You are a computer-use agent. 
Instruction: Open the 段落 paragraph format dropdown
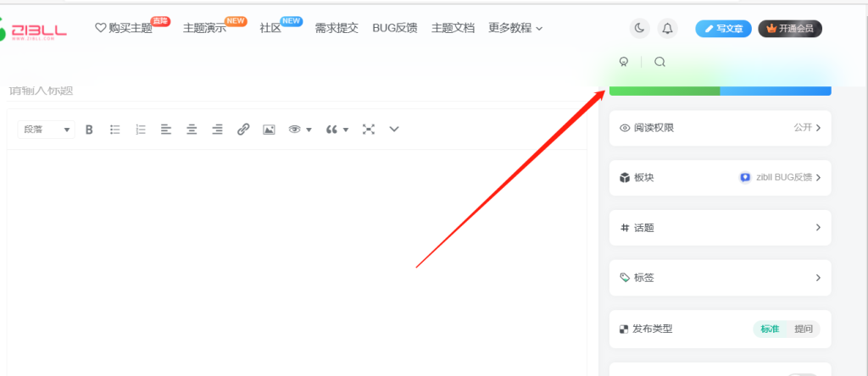tap(47, 130)
